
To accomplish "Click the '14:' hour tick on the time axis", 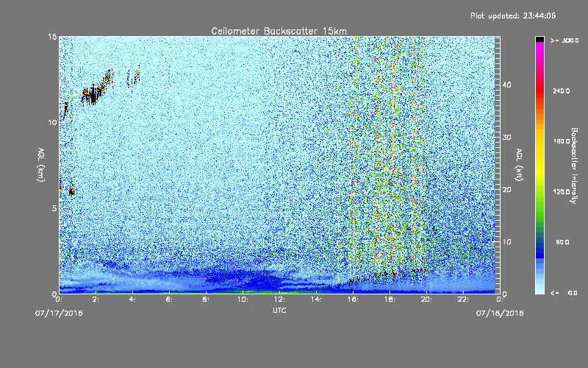I will coord(317,300).
